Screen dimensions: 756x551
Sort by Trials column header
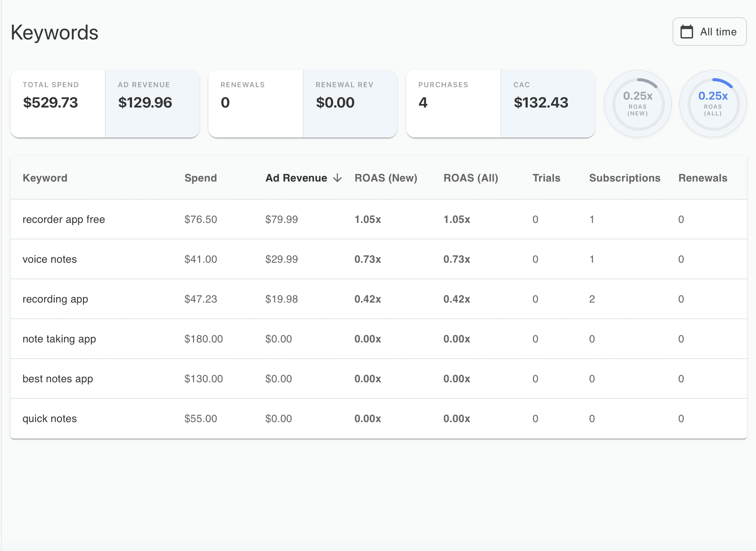coord(546,178)
